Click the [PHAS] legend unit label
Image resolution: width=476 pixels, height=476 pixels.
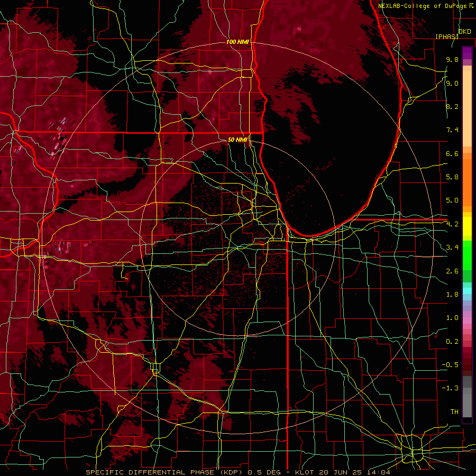coord(447,36)
